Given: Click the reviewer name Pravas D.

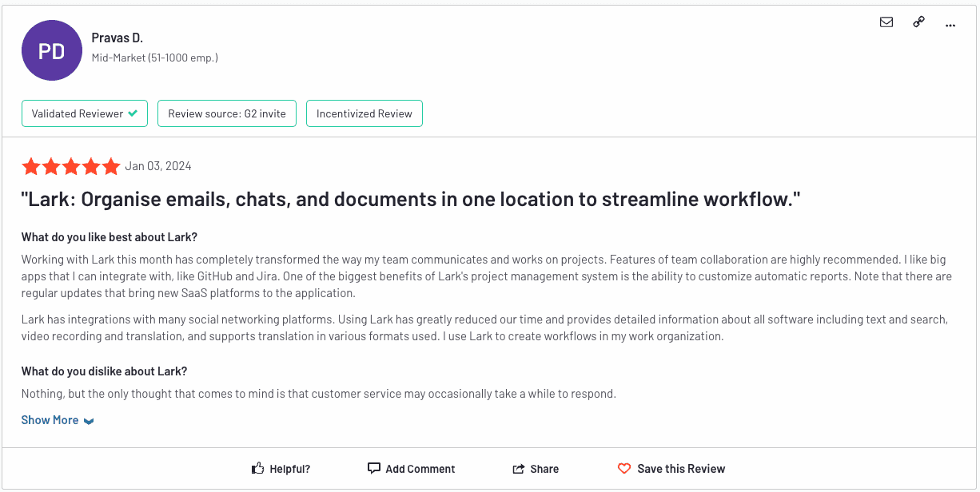Looking at the screenshot, I should point(117,37).
